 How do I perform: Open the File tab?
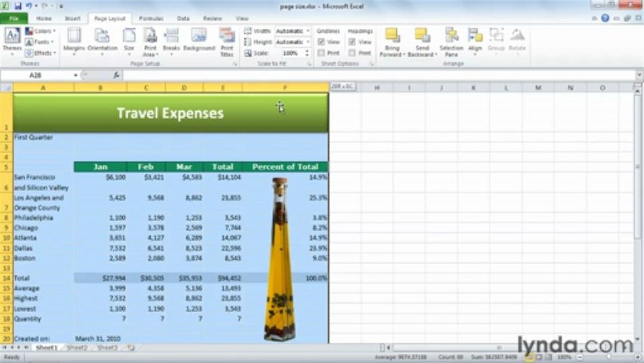click(14, 18)
